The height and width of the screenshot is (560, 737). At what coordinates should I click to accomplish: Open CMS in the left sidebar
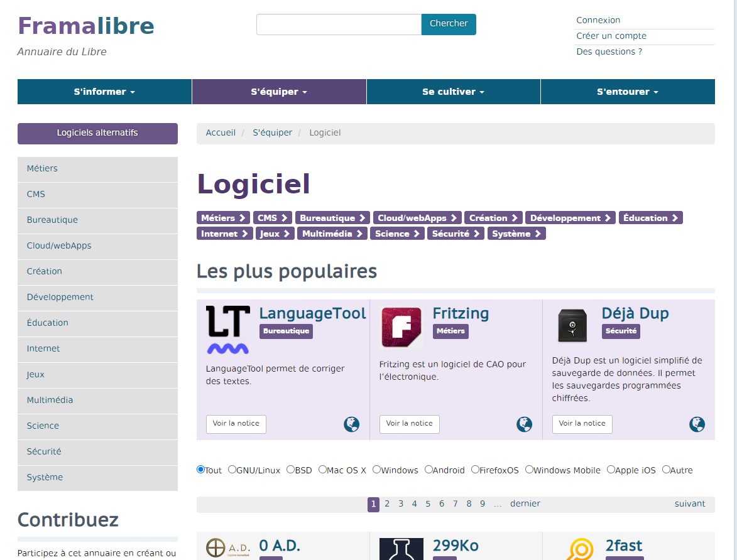tap(98, 195)
